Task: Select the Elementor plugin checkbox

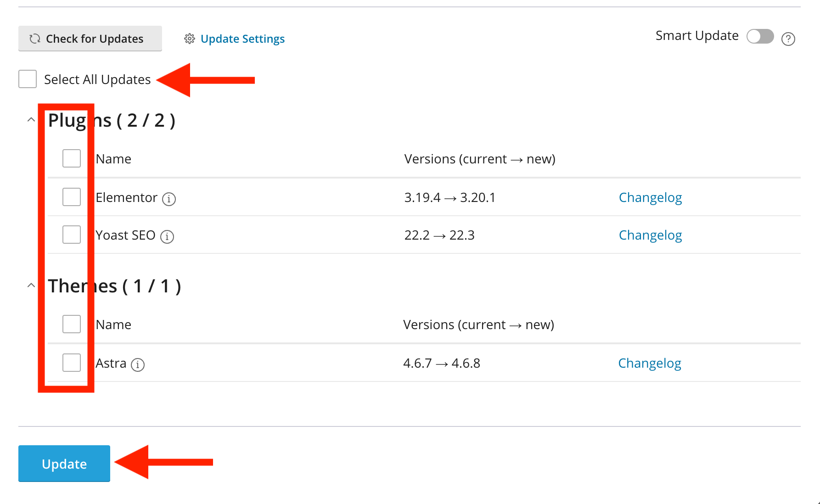Action: [72, 197]
